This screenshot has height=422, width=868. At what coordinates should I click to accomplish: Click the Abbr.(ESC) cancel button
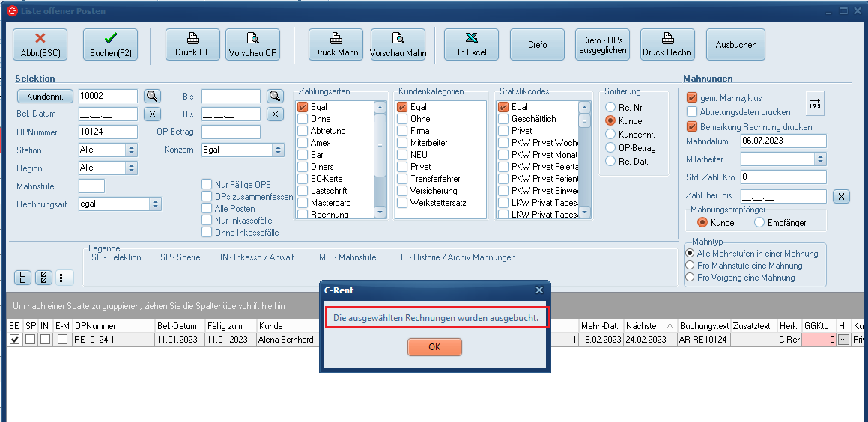(x=40, y=45)
